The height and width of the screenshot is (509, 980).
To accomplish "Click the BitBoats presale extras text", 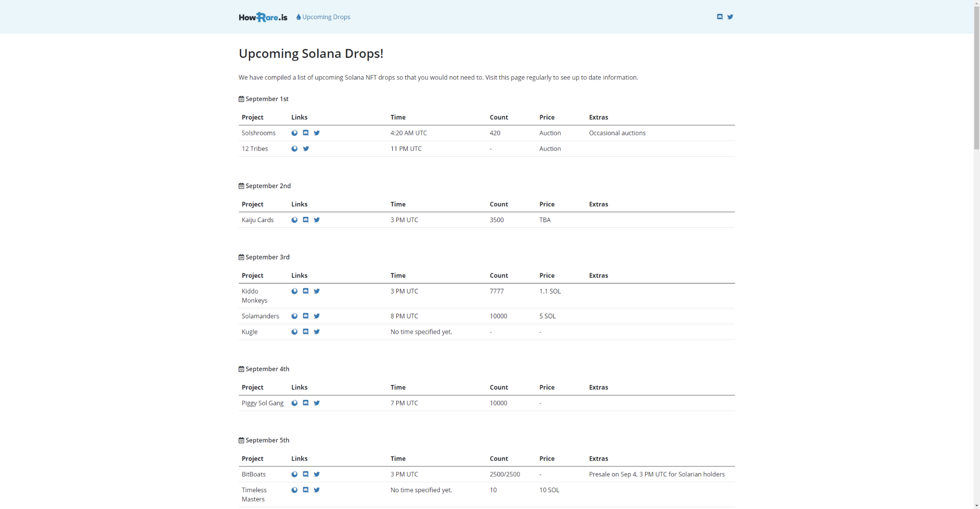I will (x=657, y=474).
